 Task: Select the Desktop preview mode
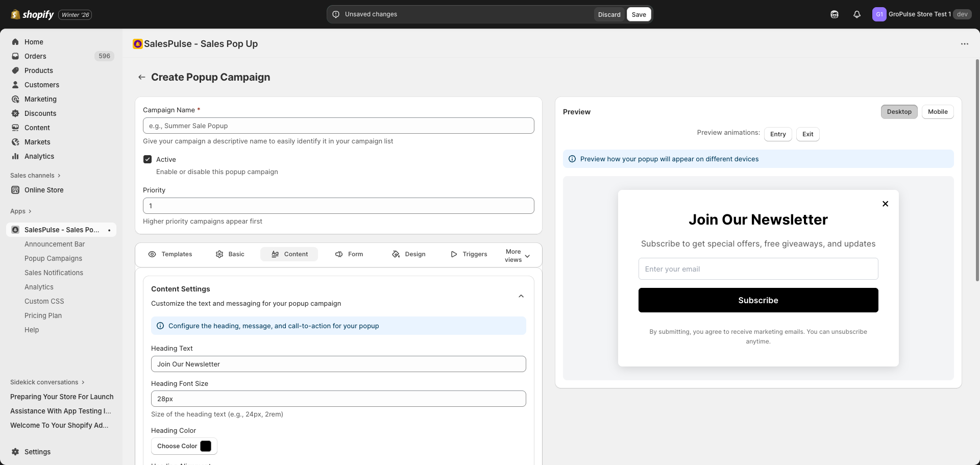point(898,112)
